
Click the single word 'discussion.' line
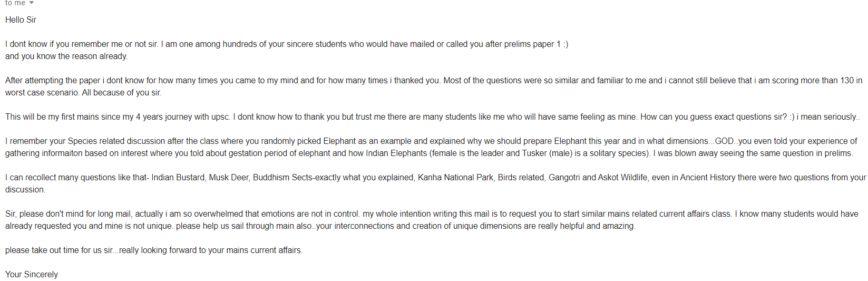(x=25, y=190)
